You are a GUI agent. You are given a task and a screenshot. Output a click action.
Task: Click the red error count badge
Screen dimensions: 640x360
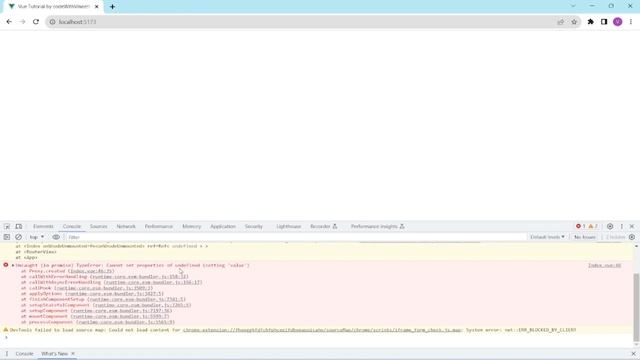[580, 227]
